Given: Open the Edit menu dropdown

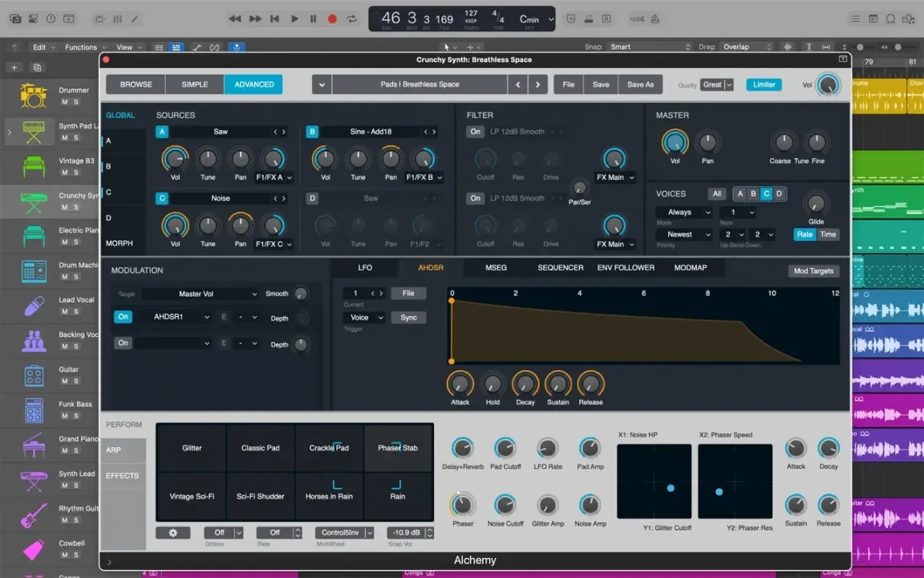Looking at the screenshot, I should pyautogui.click(x=43, y=47).
